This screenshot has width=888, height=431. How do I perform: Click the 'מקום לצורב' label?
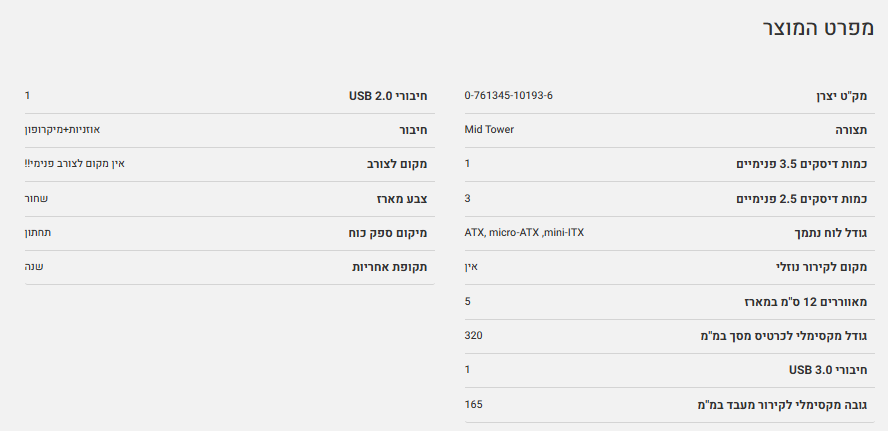(397, 164)
